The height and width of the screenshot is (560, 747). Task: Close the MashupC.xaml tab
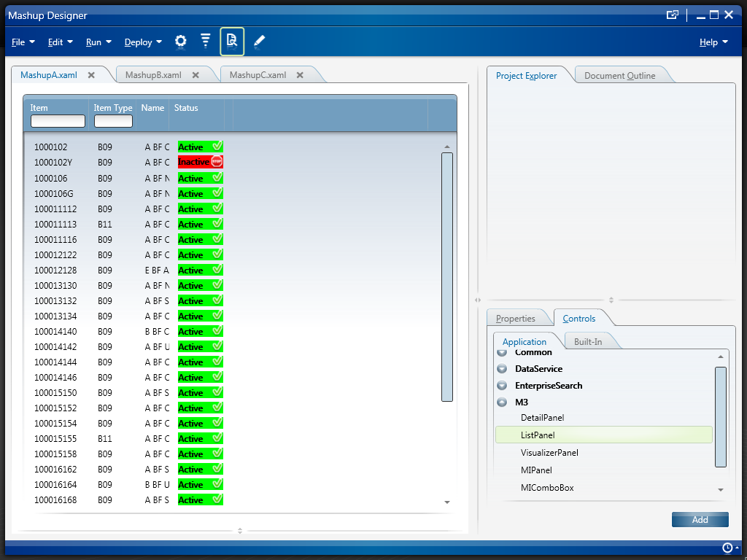301,75
